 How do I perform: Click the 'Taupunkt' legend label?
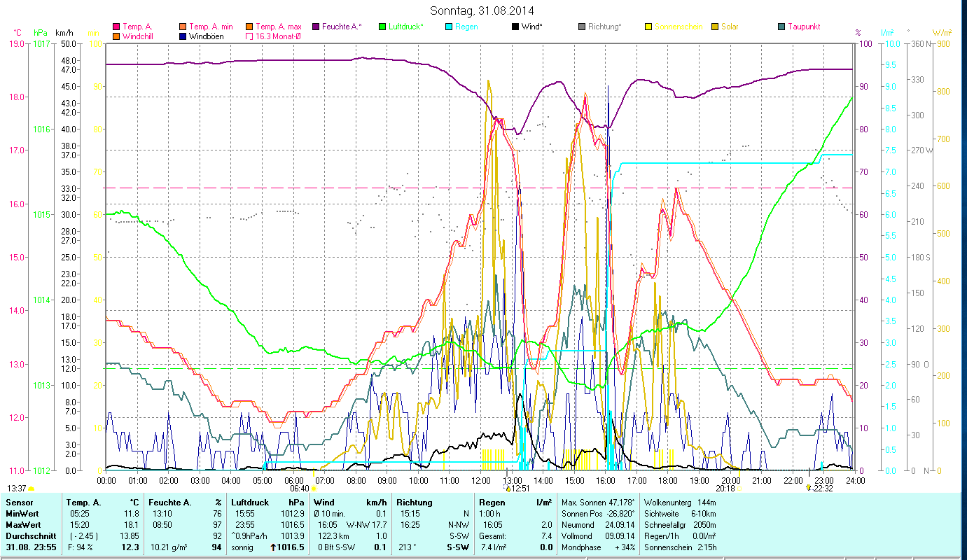(803, 27)
